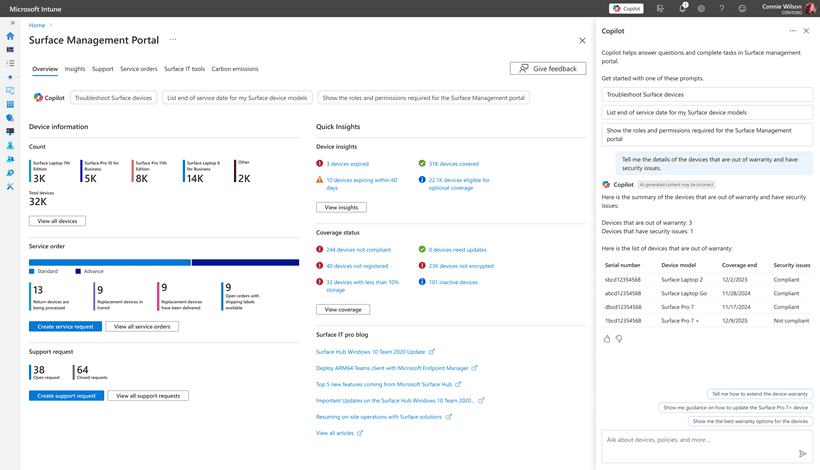Open portal title more options ellipsis

coord(173,40)
